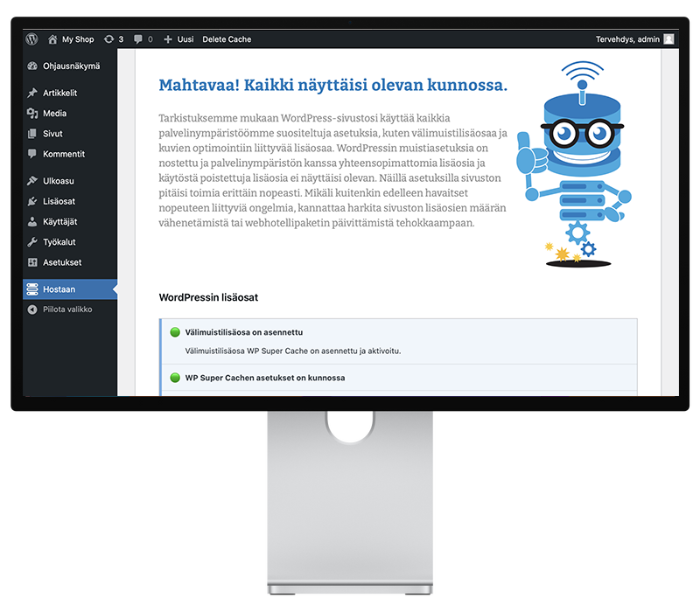Click the admin avatar thumbnail
This screenshot has width=700, height=612.
click(668, 39)
